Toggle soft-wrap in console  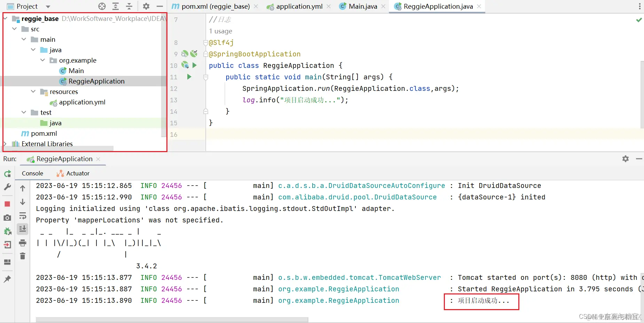click(x=23, y=215)
